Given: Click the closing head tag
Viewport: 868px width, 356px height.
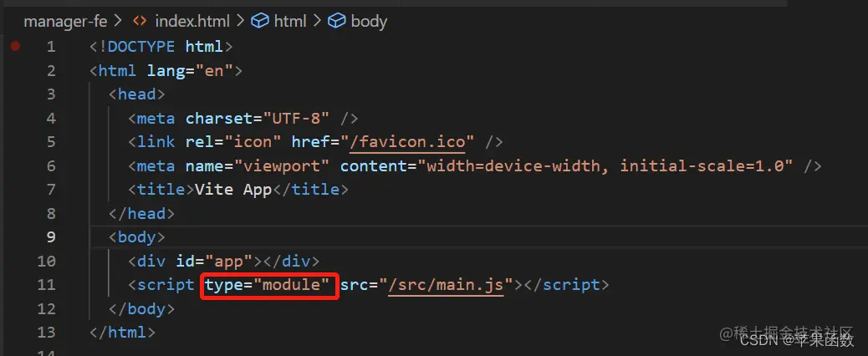Looking at the screenshot, I should tap(141, 213).
